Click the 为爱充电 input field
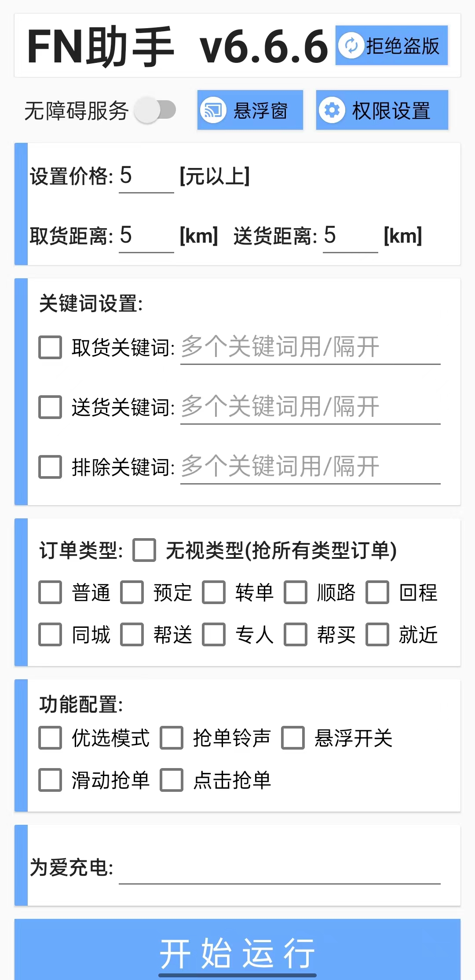This screenshot has height=980, width=475. tap(279, 868)
